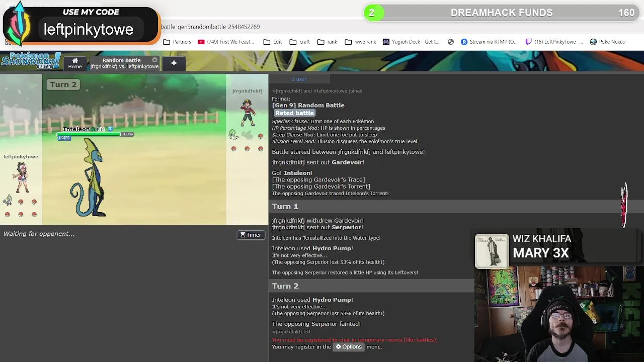Open a new room with the plus button
This screenshot has width=644, height=362.
(x=174, y=63)
